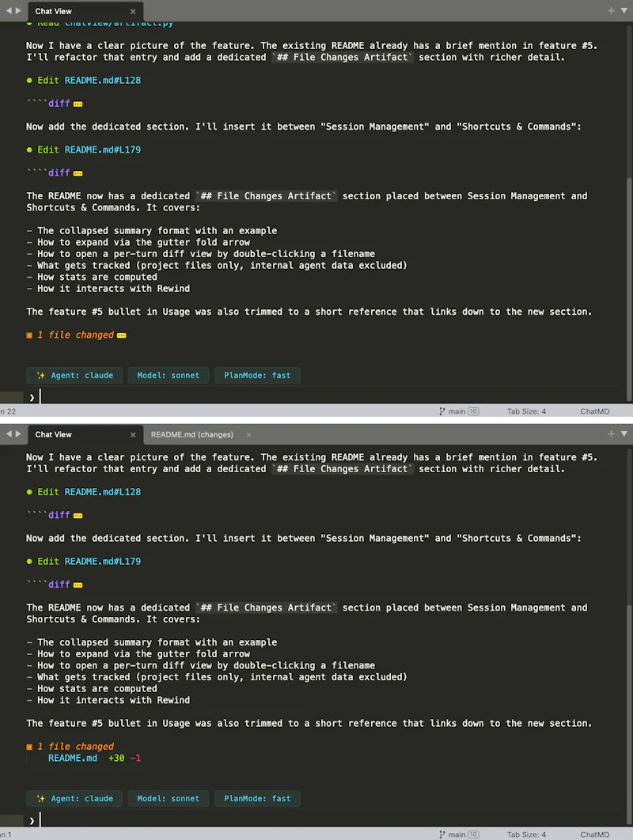Click orange square beside collapsed '1 file changed'
The image size is (633, 840).
[x=29, y=335]
